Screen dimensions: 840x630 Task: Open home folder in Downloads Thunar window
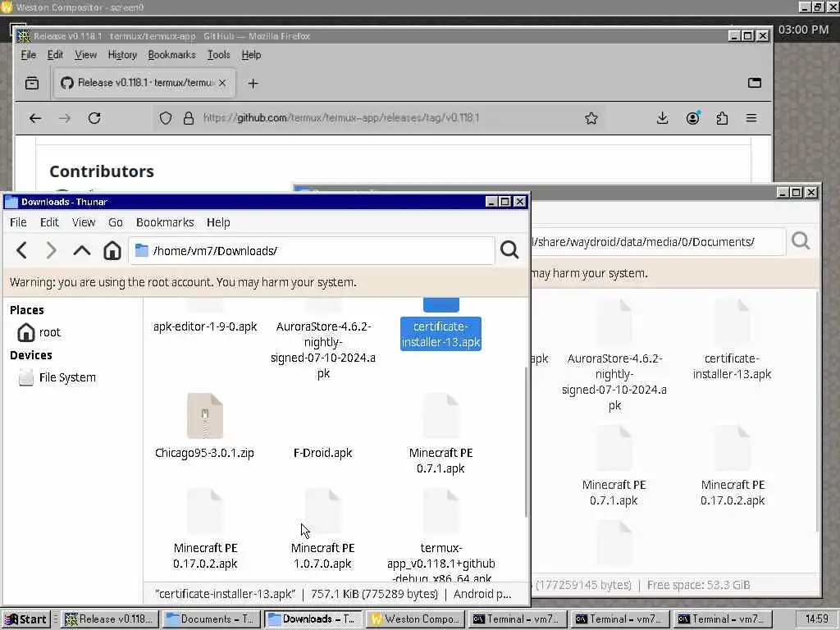click(x=112, y=250)
